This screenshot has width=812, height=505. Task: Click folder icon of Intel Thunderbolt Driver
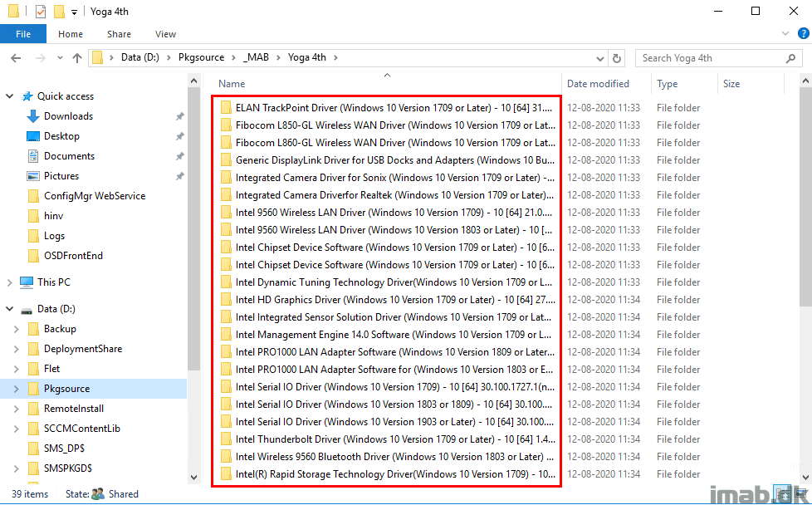coord(226,439)
